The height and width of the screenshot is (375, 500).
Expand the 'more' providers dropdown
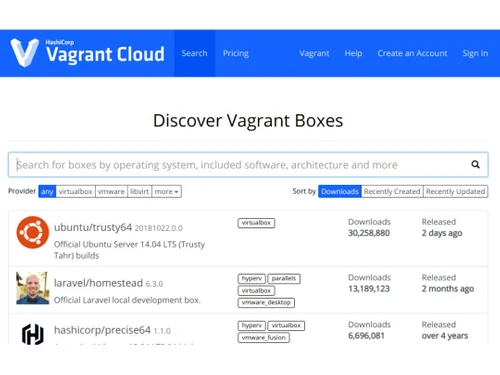[x=166, y=192]
